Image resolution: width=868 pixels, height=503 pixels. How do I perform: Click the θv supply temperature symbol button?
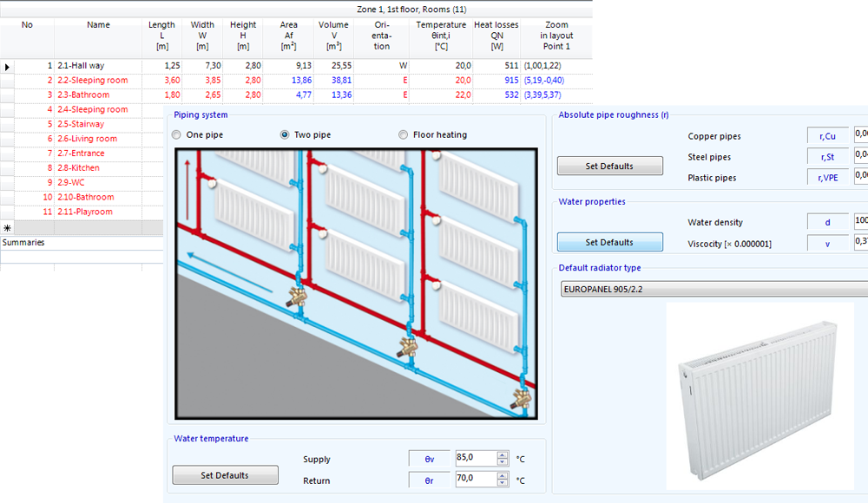pyautogui.click(x=428, y=459)
